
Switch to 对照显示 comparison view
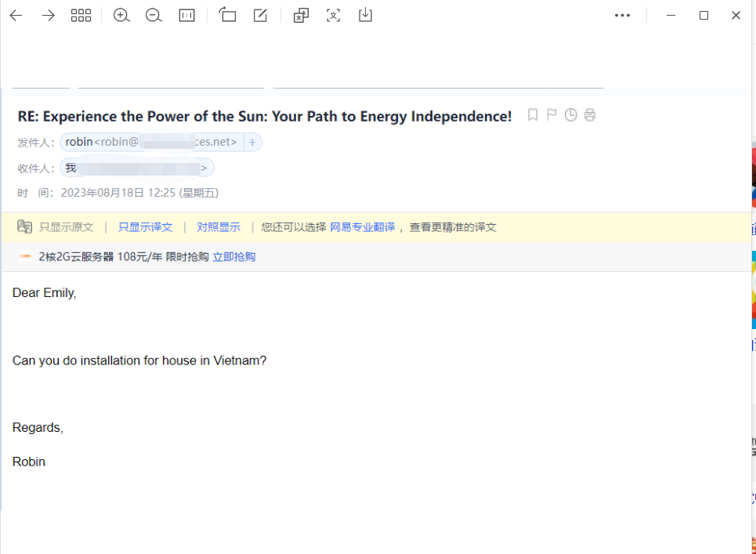219,227
